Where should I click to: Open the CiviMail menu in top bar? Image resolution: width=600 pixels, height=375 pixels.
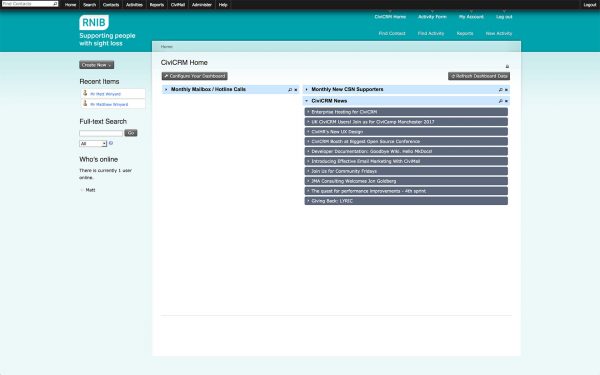178,5
